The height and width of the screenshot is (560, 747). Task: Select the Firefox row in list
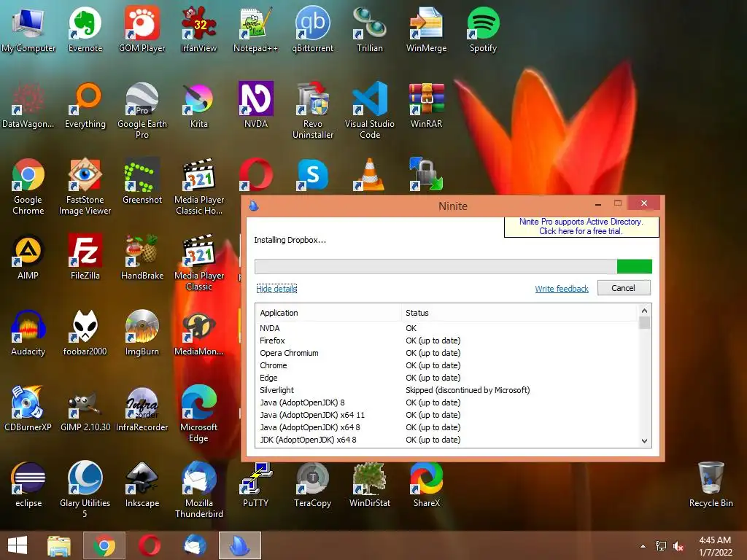pos(447,341)
